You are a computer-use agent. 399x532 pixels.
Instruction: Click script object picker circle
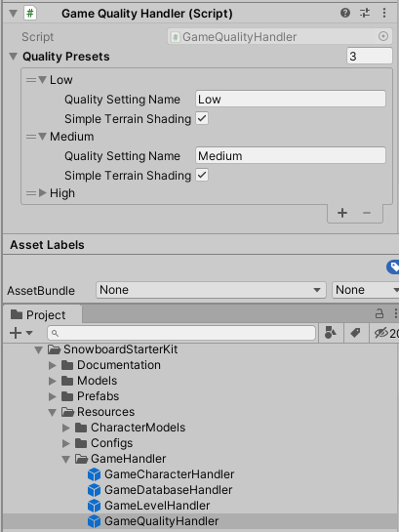tap(383, 36)
